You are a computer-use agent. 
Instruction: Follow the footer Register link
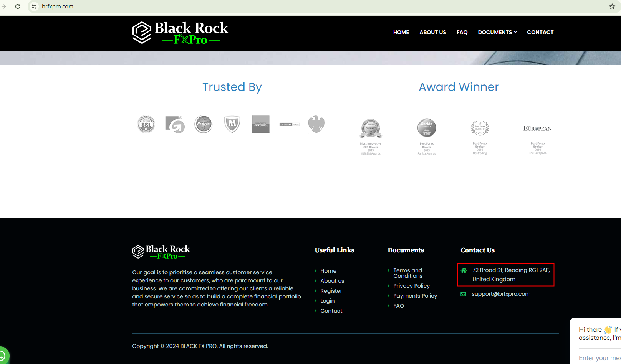(331, 291)
